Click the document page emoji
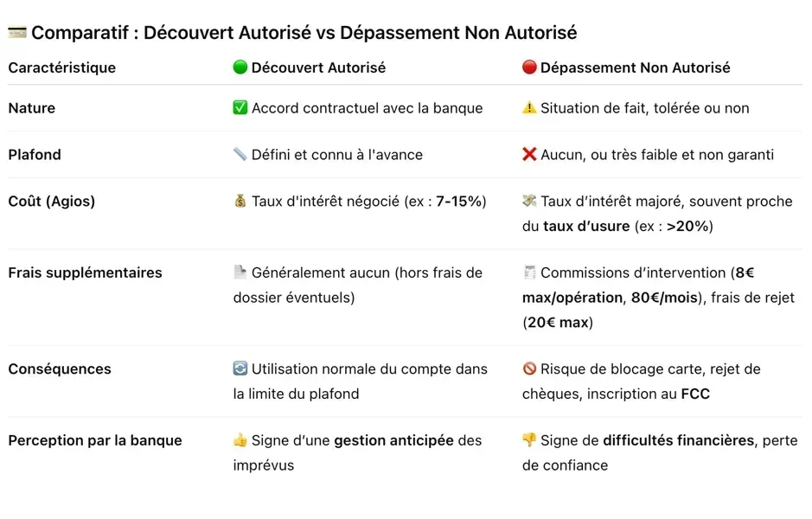 click(x=240, y=272)
